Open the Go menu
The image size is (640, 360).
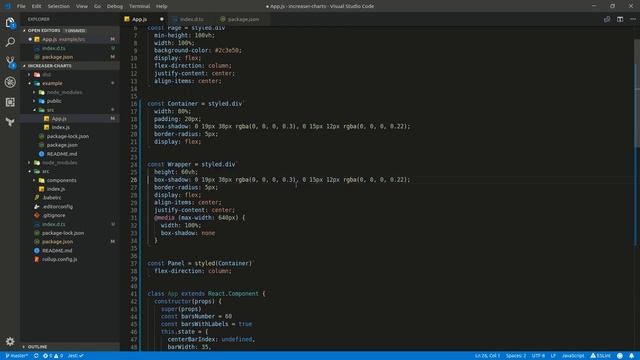click(x=97, y=6)
